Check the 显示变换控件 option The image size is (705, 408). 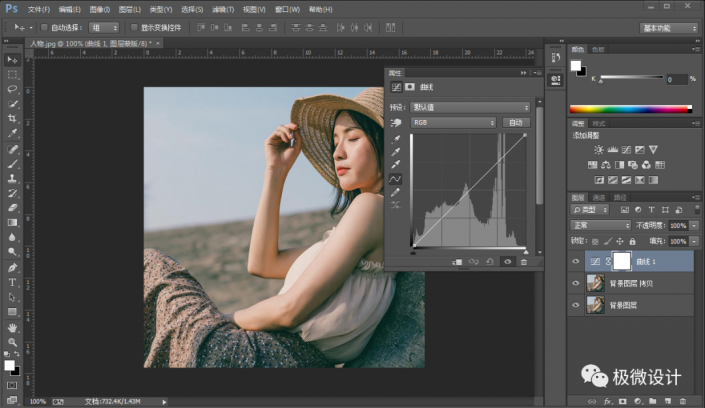click(134, 27)
